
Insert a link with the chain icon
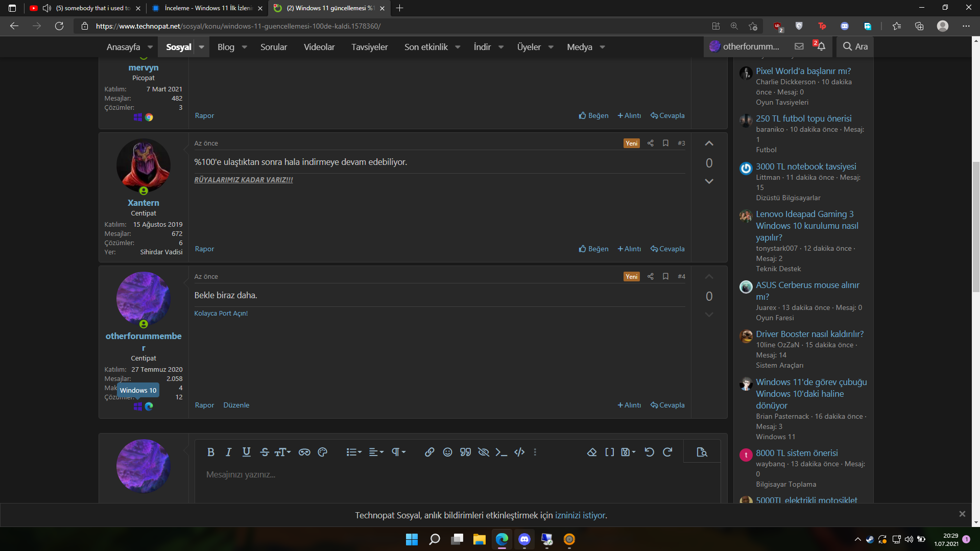pos(429,452)
